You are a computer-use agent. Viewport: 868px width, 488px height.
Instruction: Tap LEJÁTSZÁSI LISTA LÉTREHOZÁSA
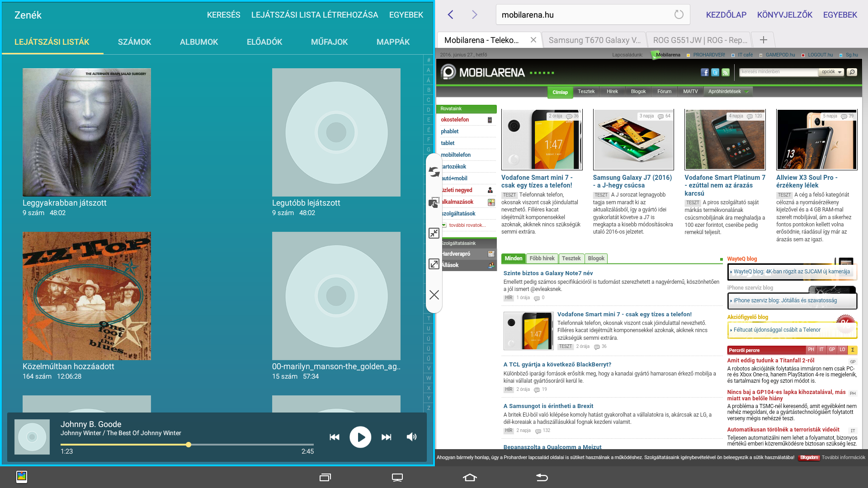(x=315, y=15)
